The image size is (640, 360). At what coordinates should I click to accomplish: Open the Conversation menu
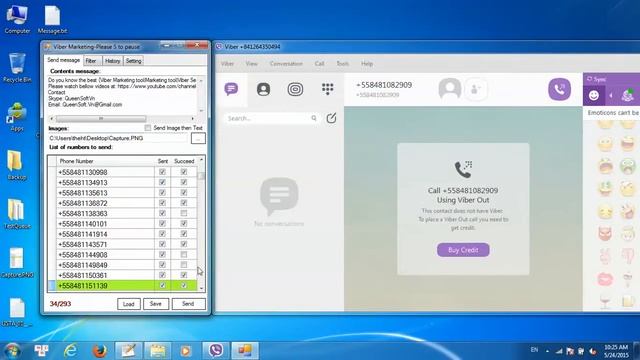pyautogui.click(x=286, y=64)
